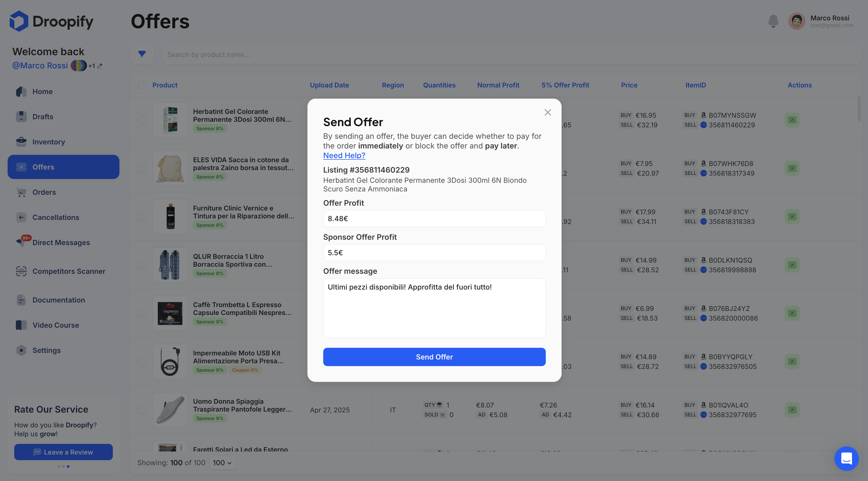Open the notifications bell
Viewport: 868px width, 481px height.
pos(773,21)
